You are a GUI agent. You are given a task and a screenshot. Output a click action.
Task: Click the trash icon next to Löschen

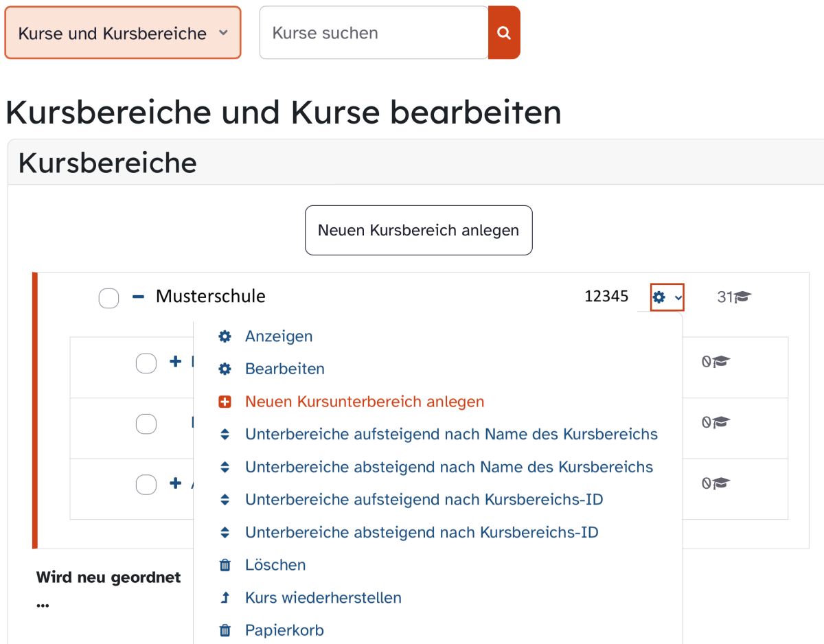click(x=225, y=565)
